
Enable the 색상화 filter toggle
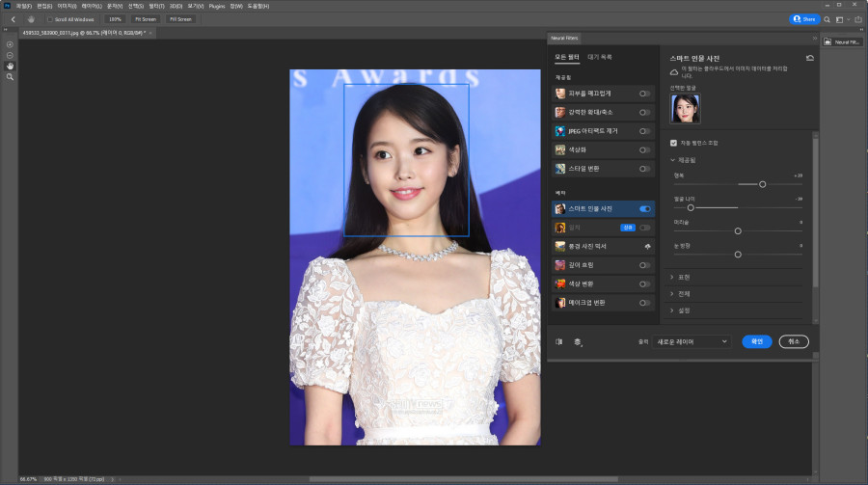[645, 150]
